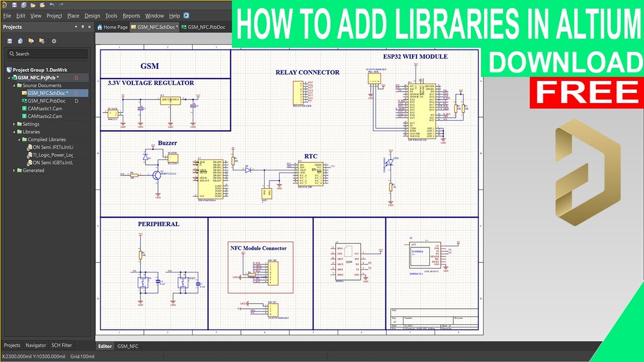Click Grid:100mil in status bar
Screen dimensions: 644x362
point(82,356)
